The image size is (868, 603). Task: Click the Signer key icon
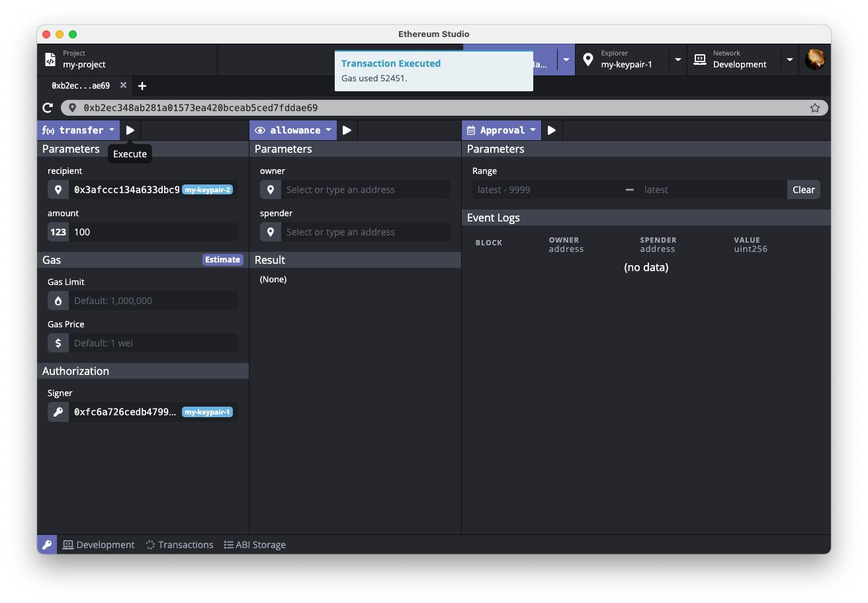tap(58, 412)
